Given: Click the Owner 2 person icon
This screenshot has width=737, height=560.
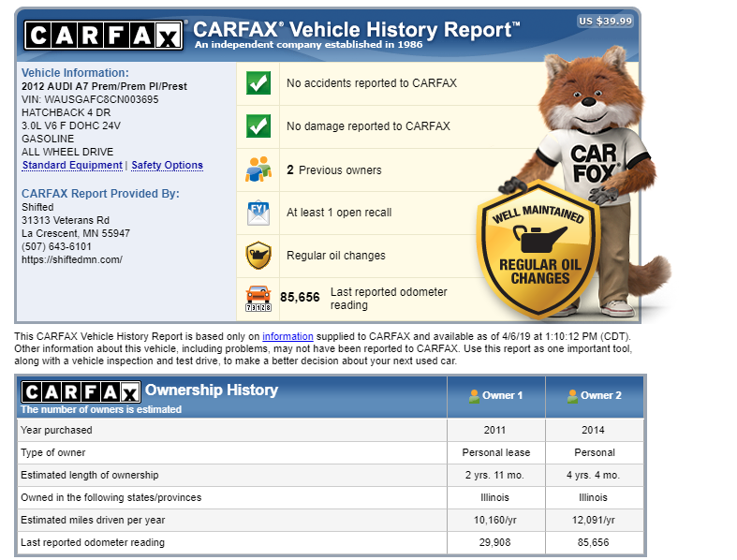Looking at the screenshot, I should pos(572,396).
